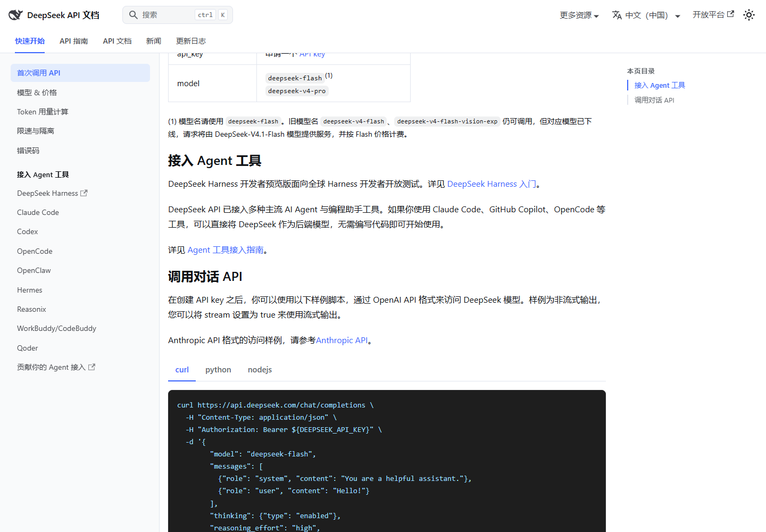Expand the 更多资源 dropdown
Viewport: 766px width, 532px height.
point(579,15)
